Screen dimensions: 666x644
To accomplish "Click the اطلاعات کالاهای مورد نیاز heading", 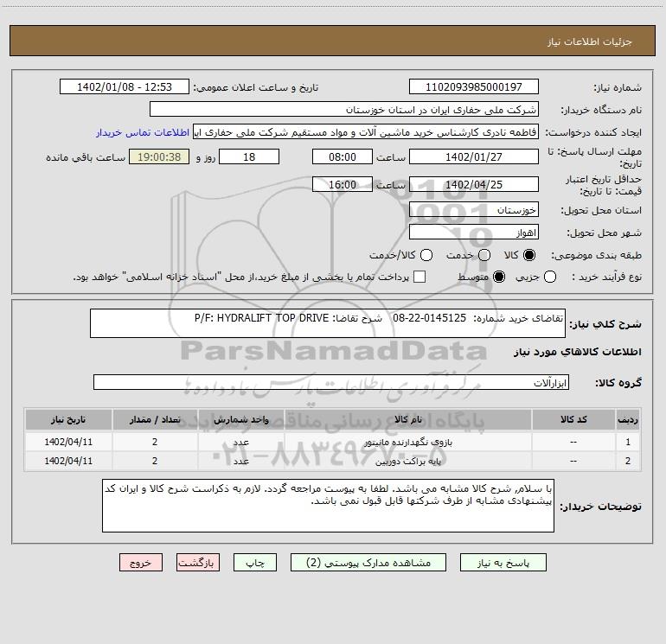I will coord(578,352).
